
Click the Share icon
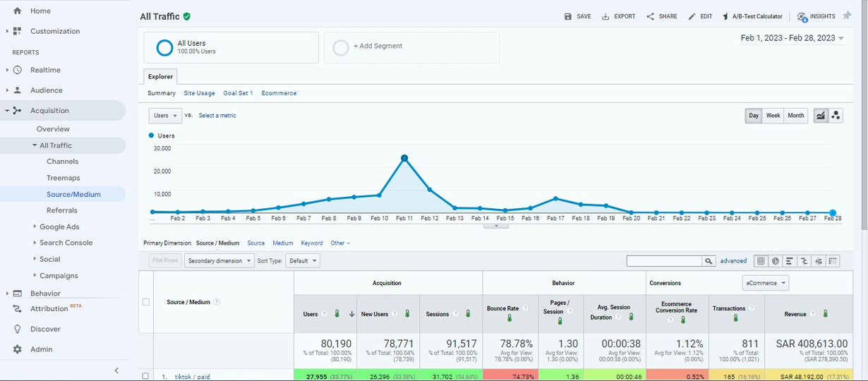point(650,16)
